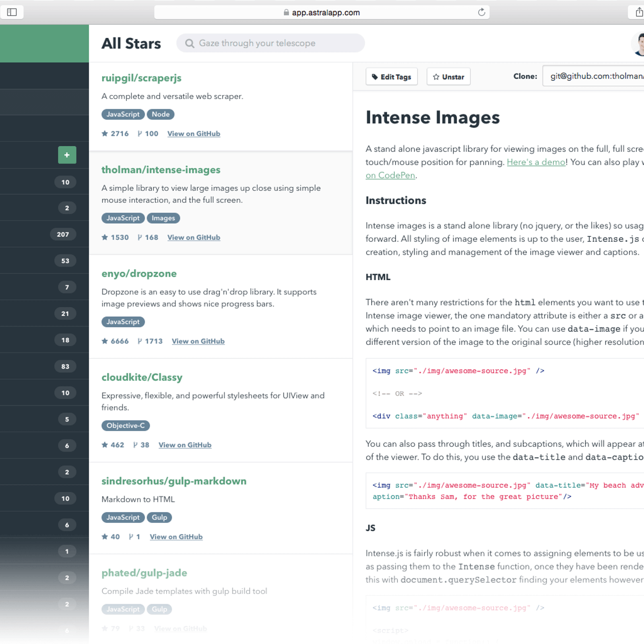Click the 'Instructions' readme heading
Screen dimensions: 644x644
pyautogui.click(x=396, y=200)
